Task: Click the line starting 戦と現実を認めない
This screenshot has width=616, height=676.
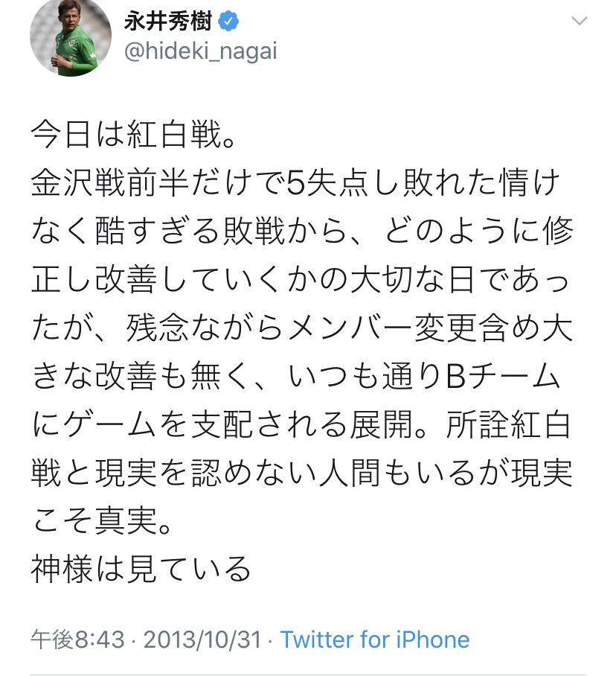Action: 302,473
